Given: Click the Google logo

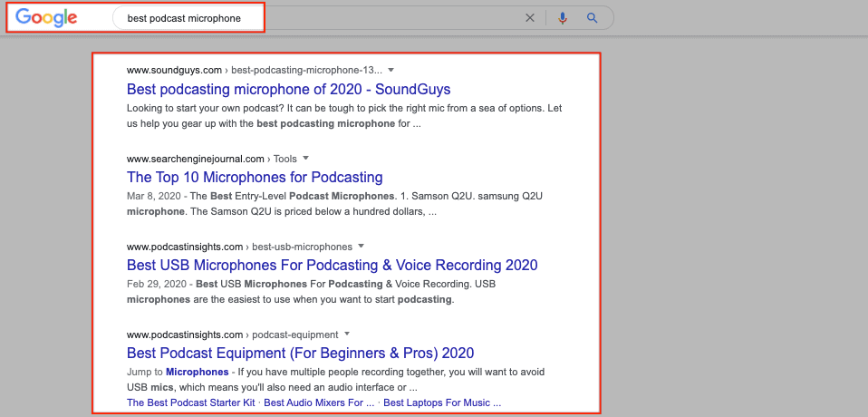Looking at the screenshot, I should coord(46,18).
